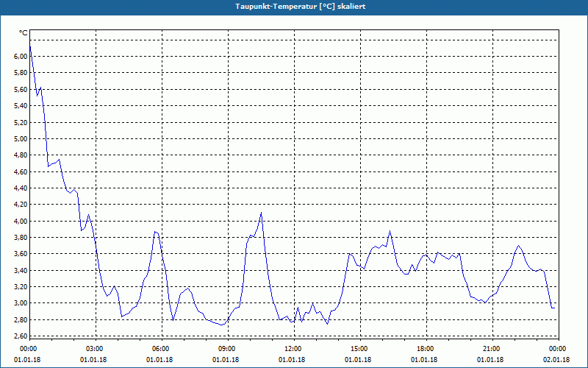This screenshot has width=588, height=368.
Task: Select the 4,20 y-axis label
Action: coord(21,205)
